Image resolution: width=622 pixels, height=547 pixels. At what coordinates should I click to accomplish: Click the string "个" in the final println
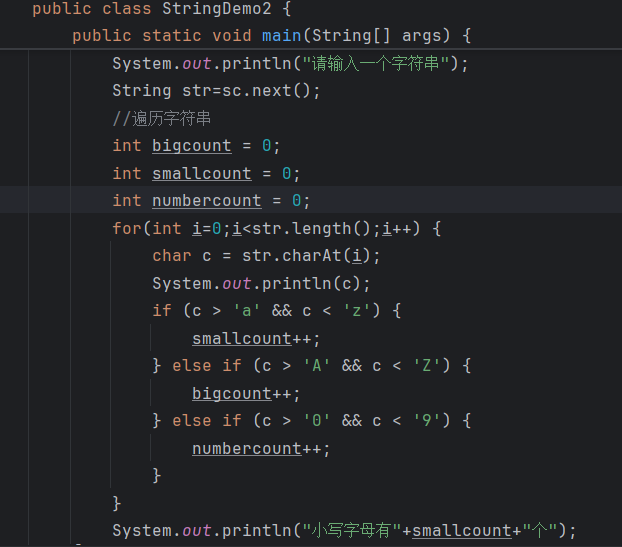(539, 531)
